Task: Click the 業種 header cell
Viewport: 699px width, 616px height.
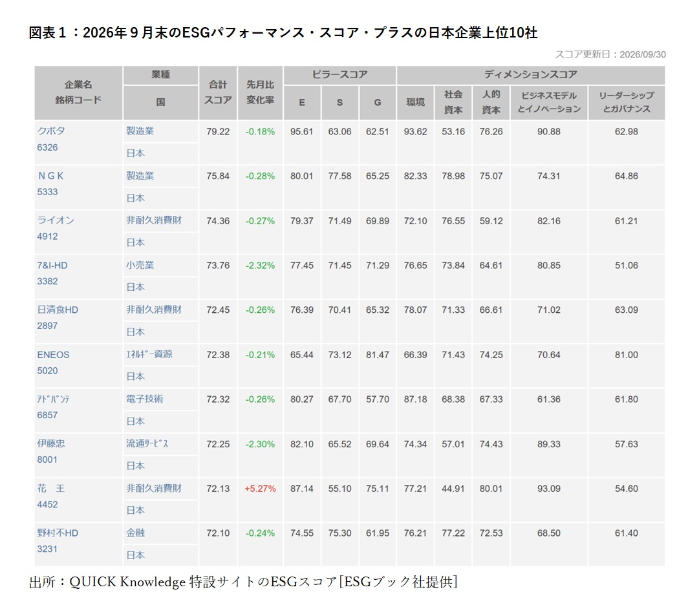Action: point(160,75)
